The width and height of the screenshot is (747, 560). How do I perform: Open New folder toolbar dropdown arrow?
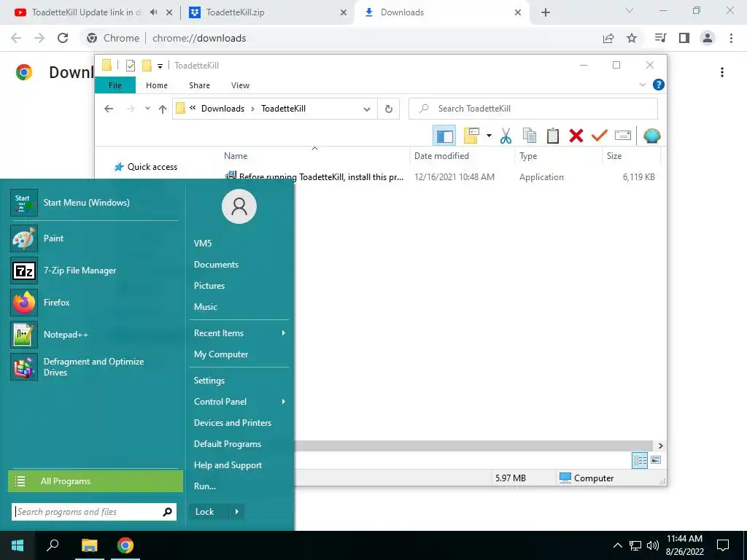[489, 136]
